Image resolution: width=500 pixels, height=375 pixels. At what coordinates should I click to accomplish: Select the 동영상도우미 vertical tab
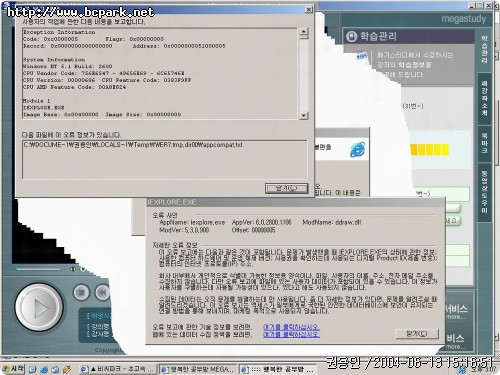tap(484, 192)
